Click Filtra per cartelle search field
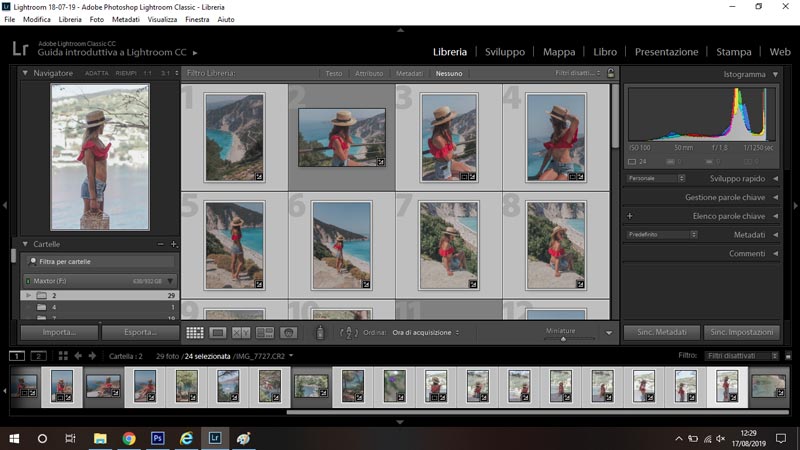Image resolution: width=800 pixels, height=450 pixels. [x=100, y=262]
